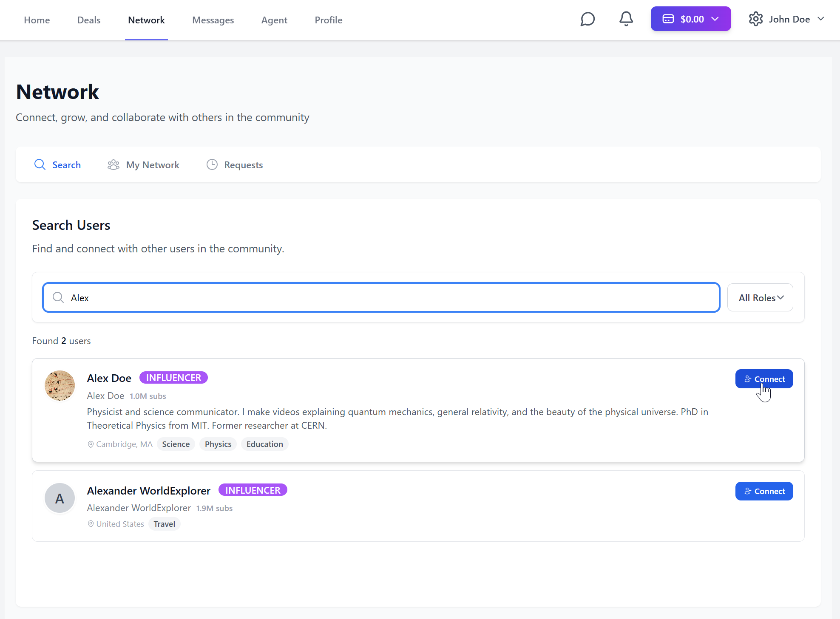Click the clock icon beside Requests

(x=212, y=165)
